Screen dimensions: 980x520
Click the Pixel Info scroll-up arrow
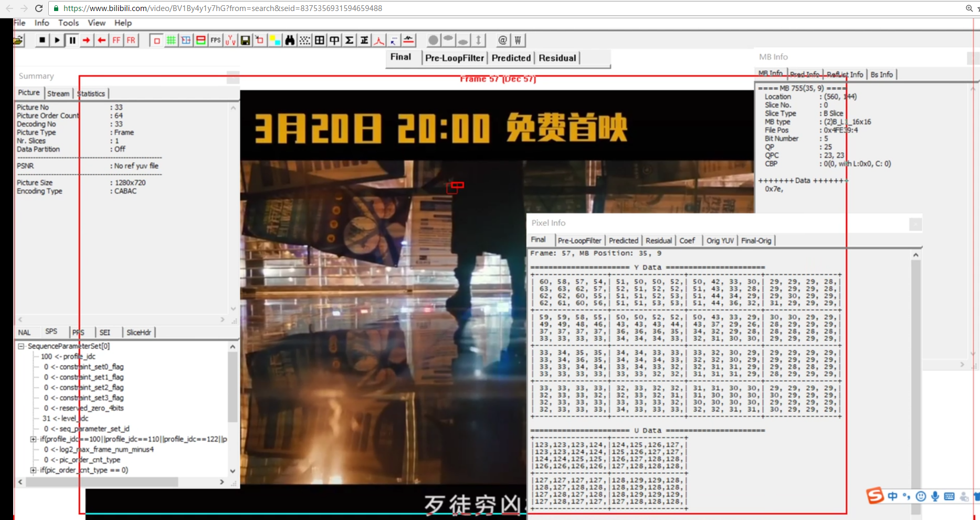coord(915,255)
